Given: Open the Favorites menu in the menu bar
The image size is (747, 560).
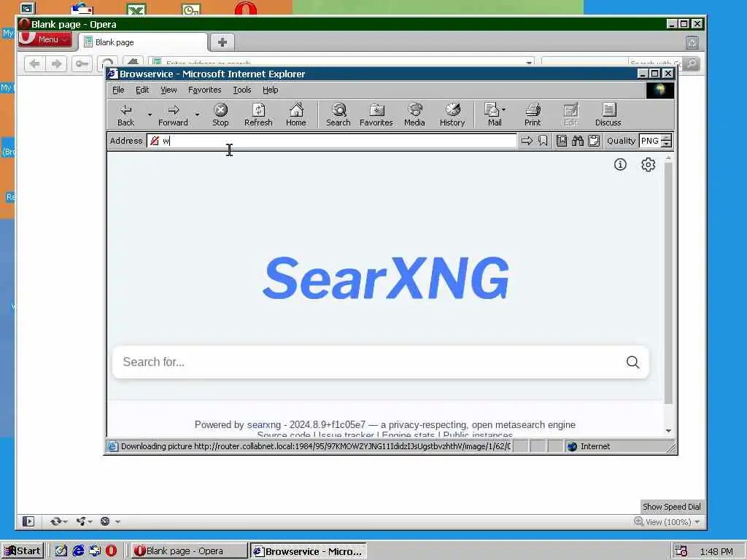Looking at the screenshot, I should (x=204, y=90).
